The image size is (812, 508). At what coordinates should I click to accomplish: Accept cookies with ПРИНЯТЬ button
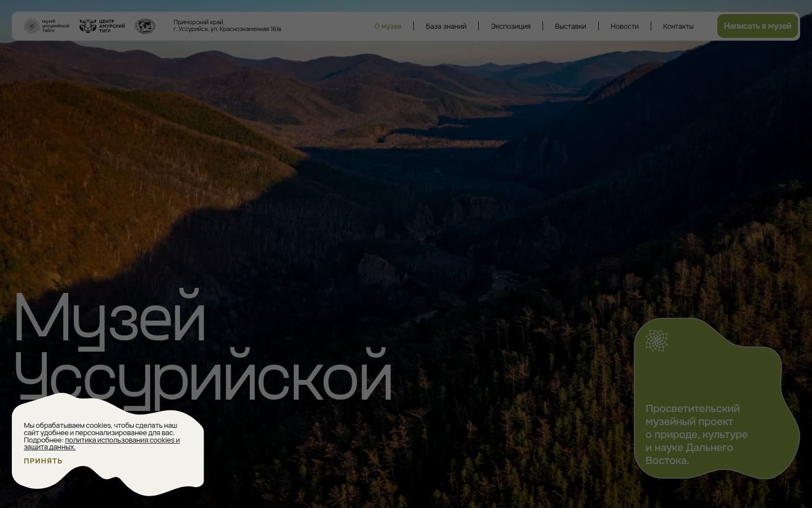[x=43, y=461]
